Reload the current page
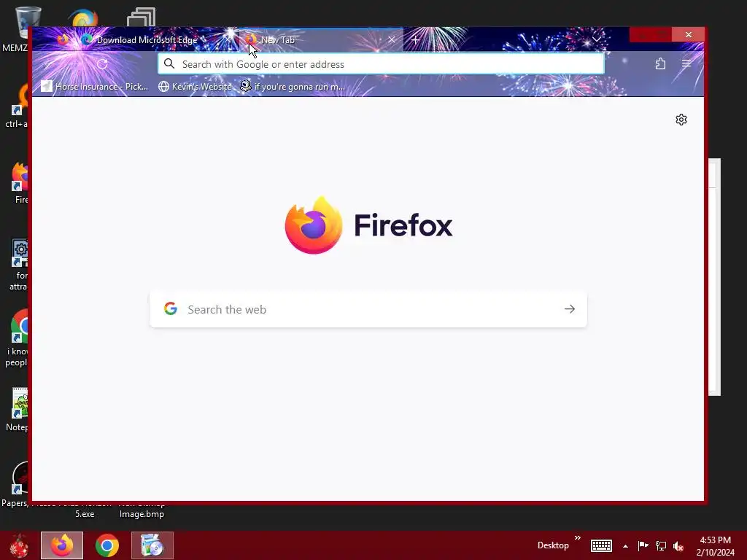Screen dimensions: 747x560 click(x=102, y=64)
